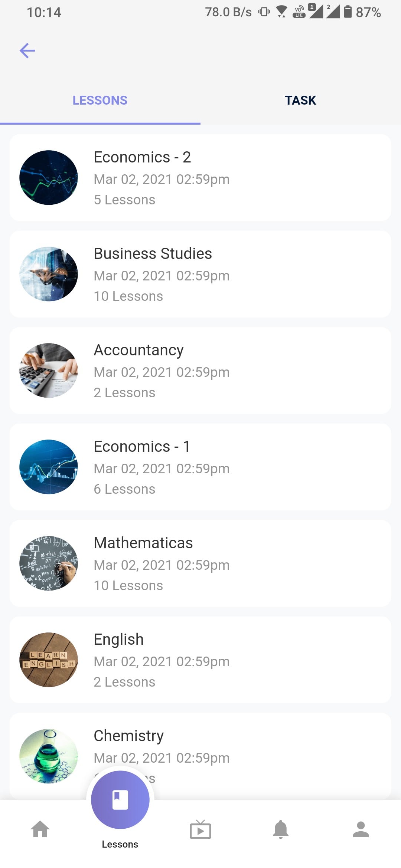Tap the Business Studies thumbnail image
The image size is (401, 868).
tap(49, 274)
